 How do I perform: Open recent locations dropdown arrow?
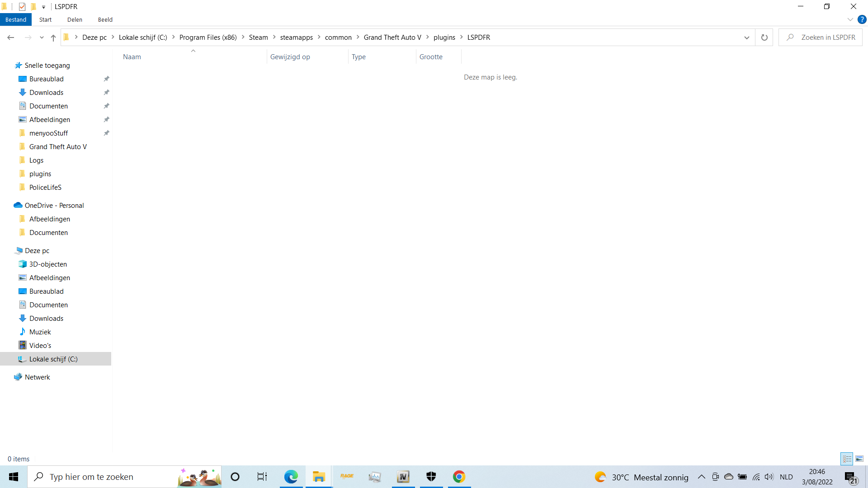pyautogui.click(x=42, y=38)
